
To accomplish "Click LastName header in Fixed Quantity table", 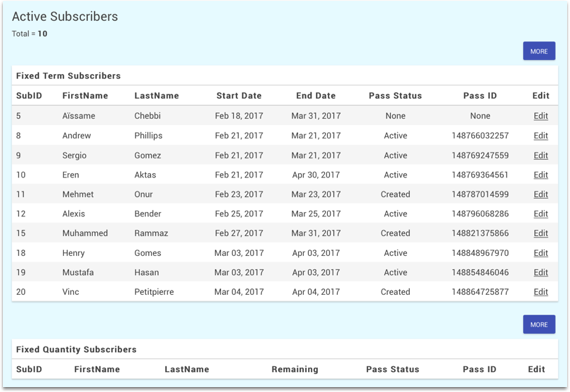I will click(x=186, y=369).
